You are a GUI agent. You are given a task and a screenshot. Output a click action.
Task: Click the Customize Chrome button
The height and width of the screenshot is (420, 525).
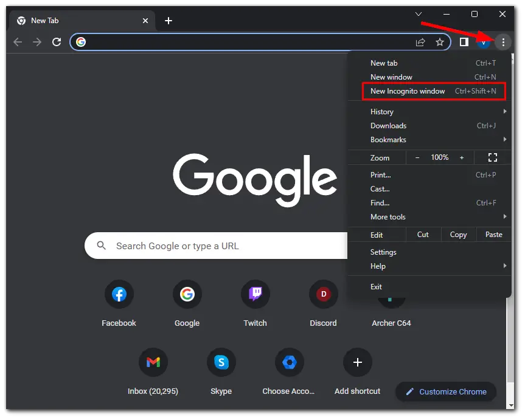(446, 391)
